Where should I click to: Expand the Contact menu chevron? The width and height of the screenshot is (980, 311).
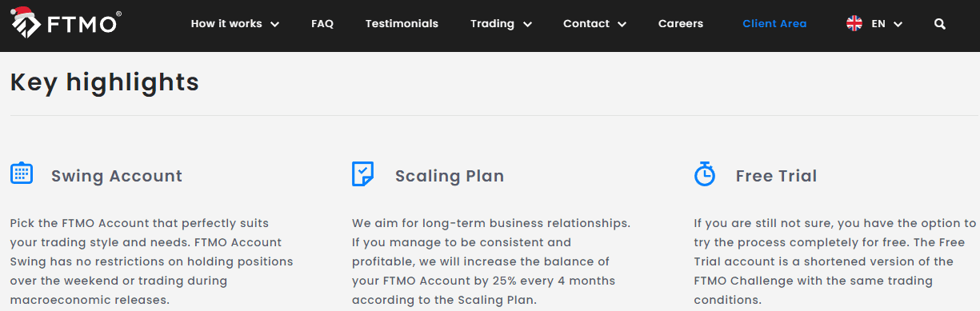click(622, 25)
